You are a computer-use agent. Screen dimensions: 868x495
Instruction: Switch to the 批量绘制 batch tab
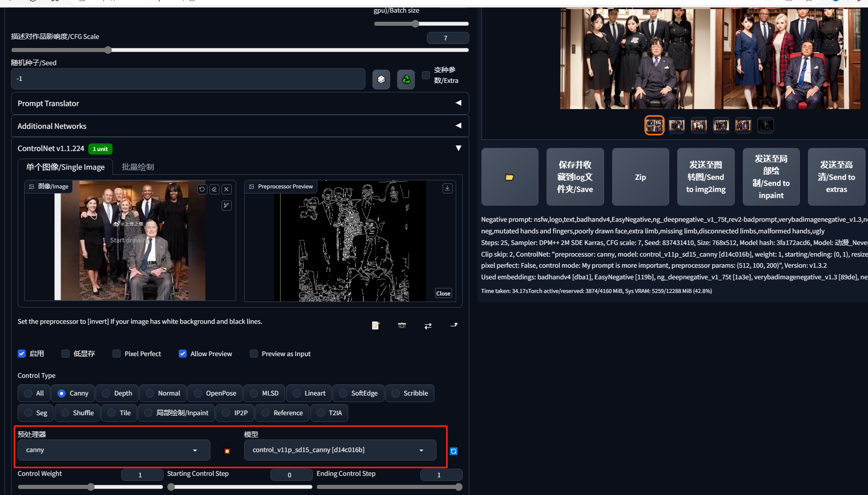[x=138, y=167]
